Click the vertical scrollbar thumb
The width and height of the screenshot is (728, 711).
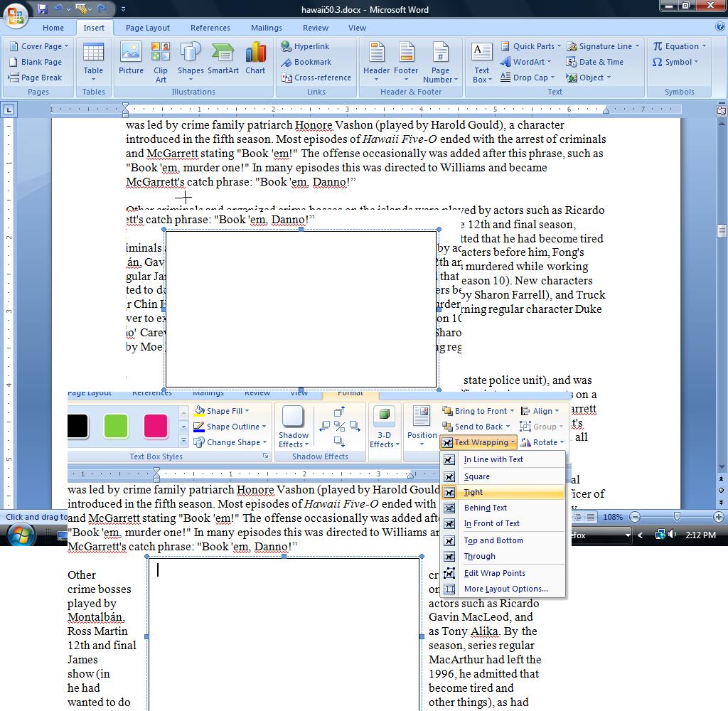[722, 231]
